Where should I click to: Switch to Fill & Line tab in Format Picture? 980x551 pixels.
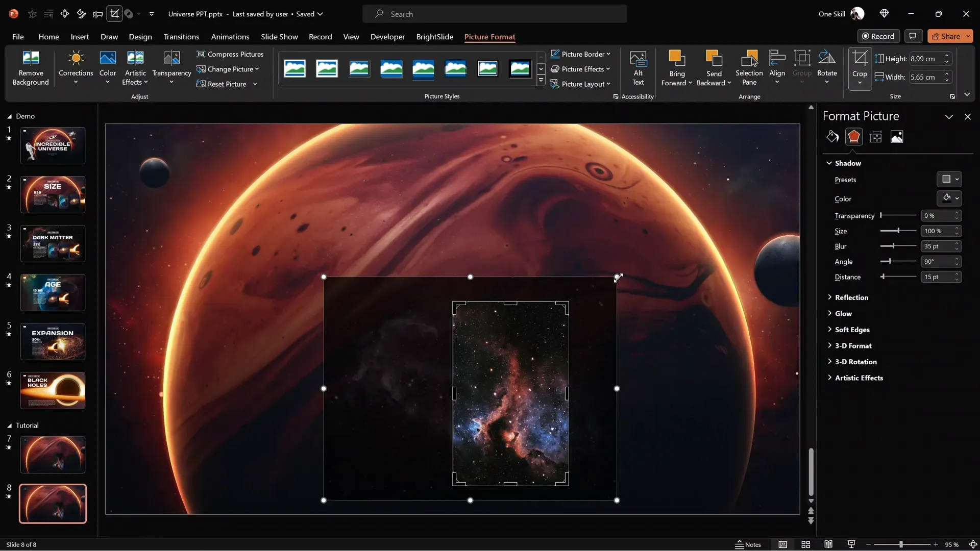click(x=832, y=137)
